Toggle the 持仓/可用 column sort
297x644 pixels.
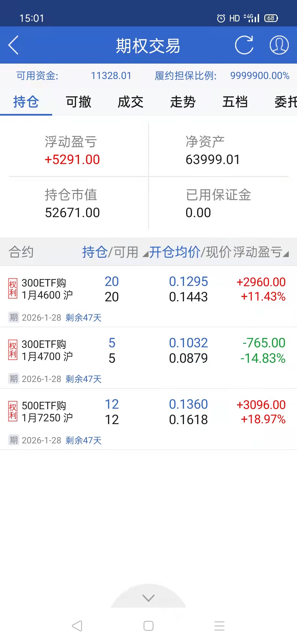coord(111,252)
